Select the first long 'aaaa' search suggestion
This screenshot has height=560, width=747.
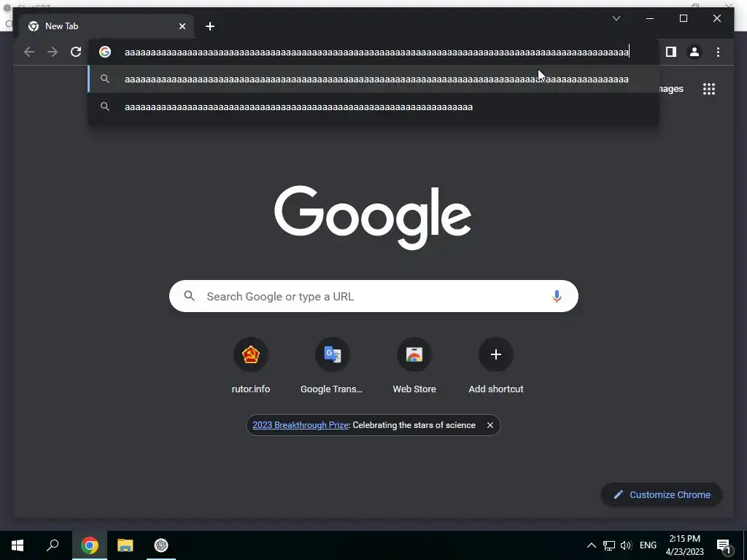pyautogui.click(x=374, y=79)
